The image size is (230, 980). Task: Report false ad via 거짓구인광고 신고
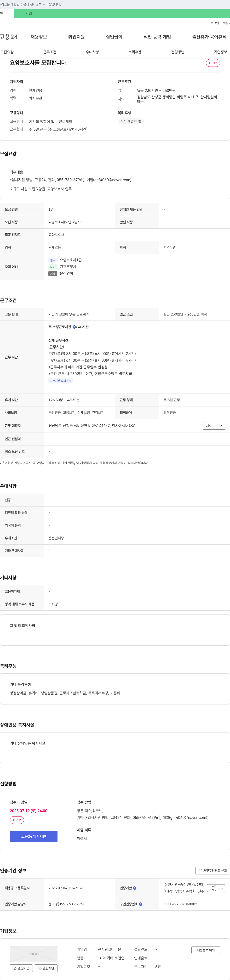(x=213, y=870)
